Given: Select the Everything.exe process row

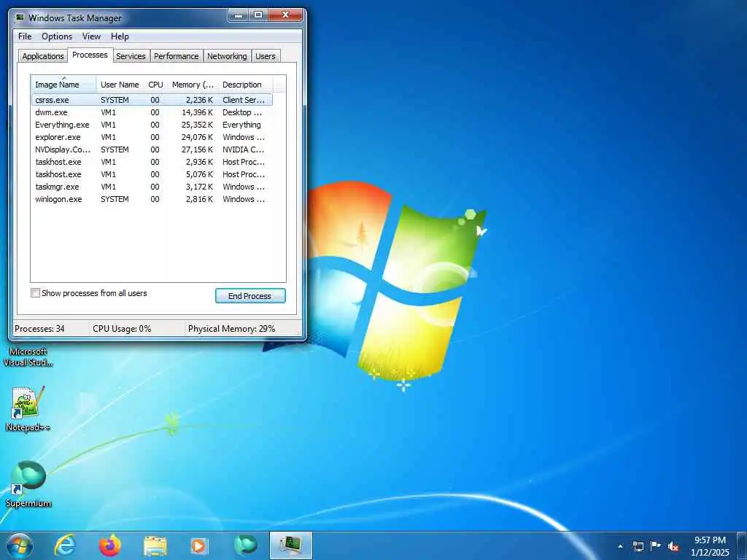Looking at the screenshot, I should coord(152,125).
